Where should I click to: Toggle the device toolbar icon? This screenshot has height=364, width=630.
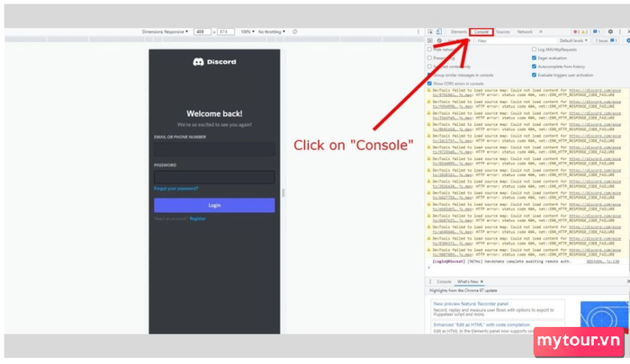click(x=439, y=31)
